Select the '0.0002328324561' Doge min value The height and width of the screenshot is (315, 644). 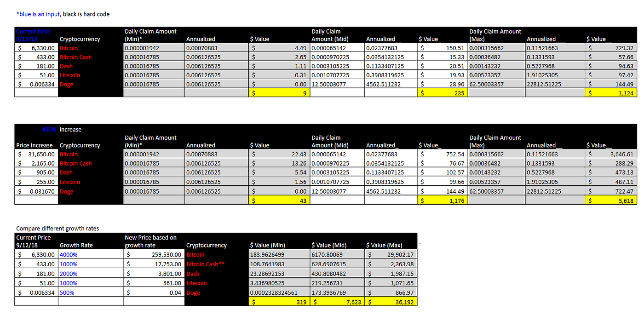pos(279,292)
